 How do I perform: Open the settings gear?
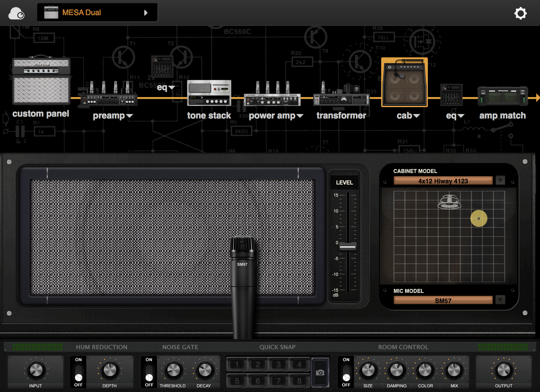pyautogui.click(x=521, y=13)
